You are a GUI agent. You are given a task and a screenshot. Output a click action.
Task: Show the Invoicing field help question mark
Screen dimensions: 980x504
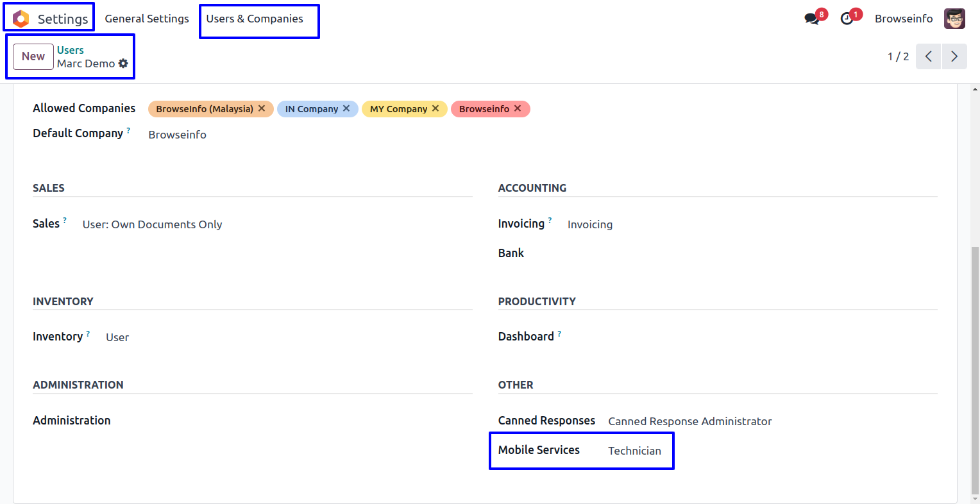[550, 221]
